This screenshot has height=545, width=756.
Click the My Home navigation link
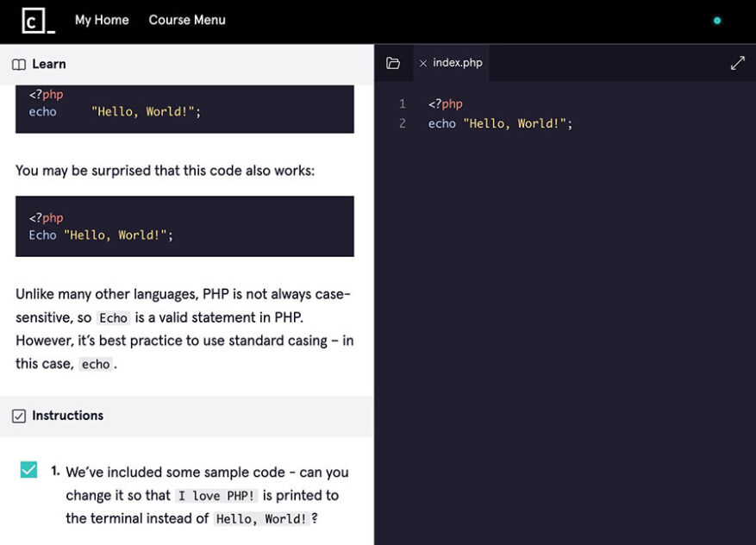click(x=101, y=20)
